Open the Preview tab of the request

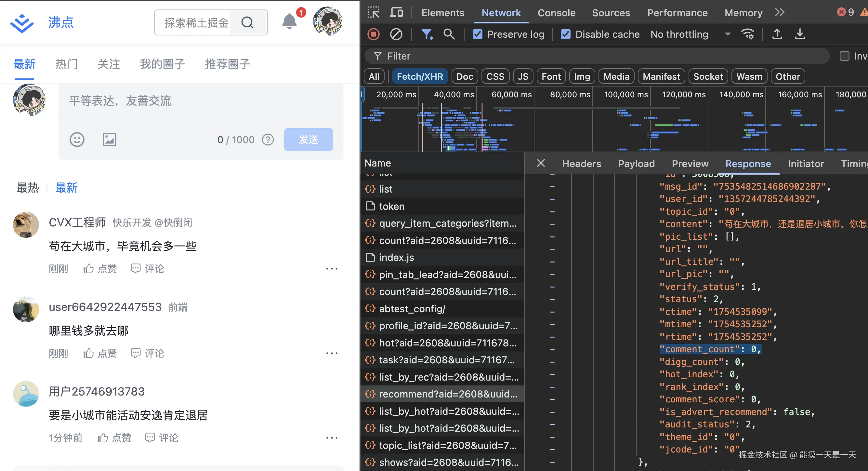[x=690, y=164]
